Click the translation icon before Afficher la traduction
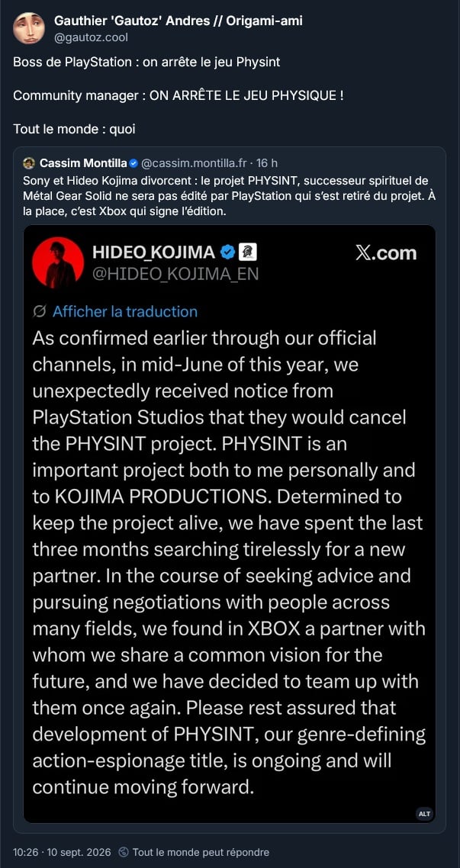460x868 pixels. (39, 312)
